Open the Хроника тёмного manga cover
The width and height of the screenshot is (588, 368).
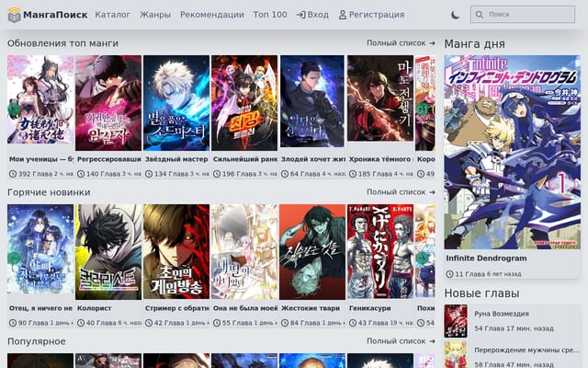click(x=380, y=98)
